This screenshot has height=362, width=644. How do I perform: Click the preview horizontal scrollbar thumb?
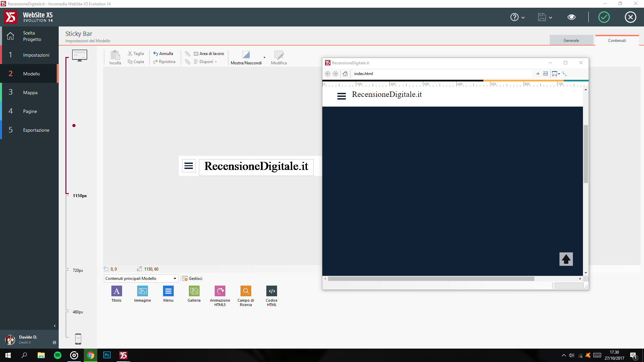(431, 279)
